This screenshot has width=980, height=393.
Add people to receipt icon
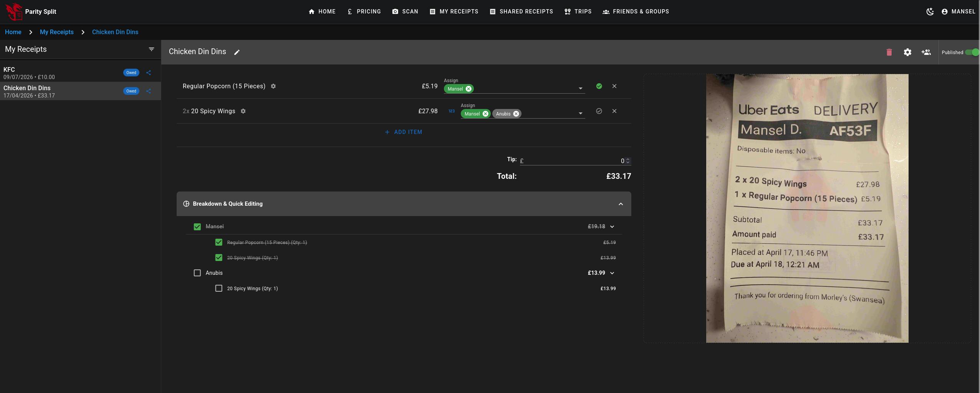(926, 52)
